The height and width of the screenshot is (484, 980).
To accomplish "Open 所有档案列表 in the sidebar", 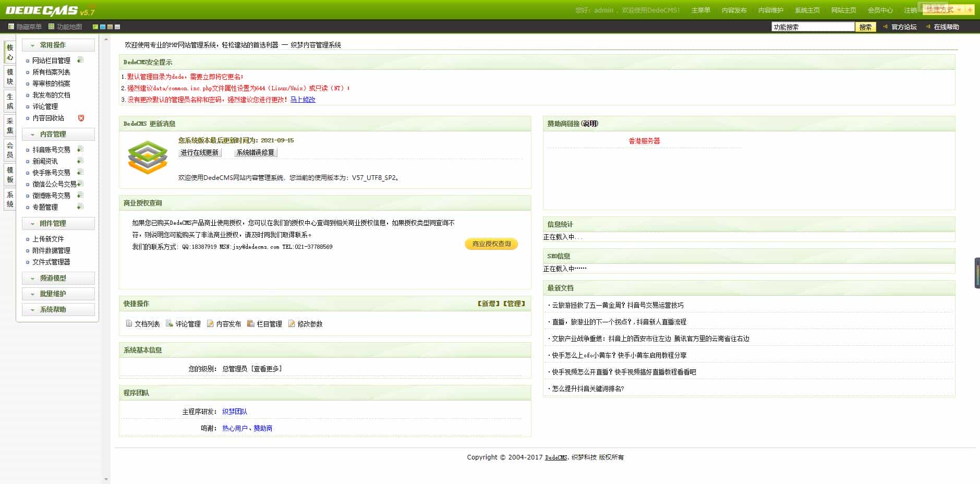I will point(51,72).
